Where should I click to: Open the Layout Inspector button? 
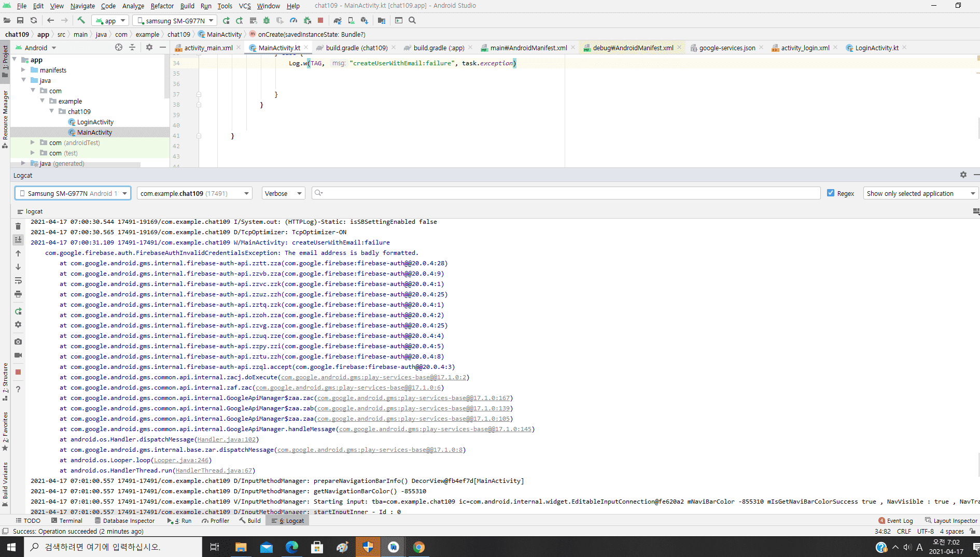click(951, 521)
